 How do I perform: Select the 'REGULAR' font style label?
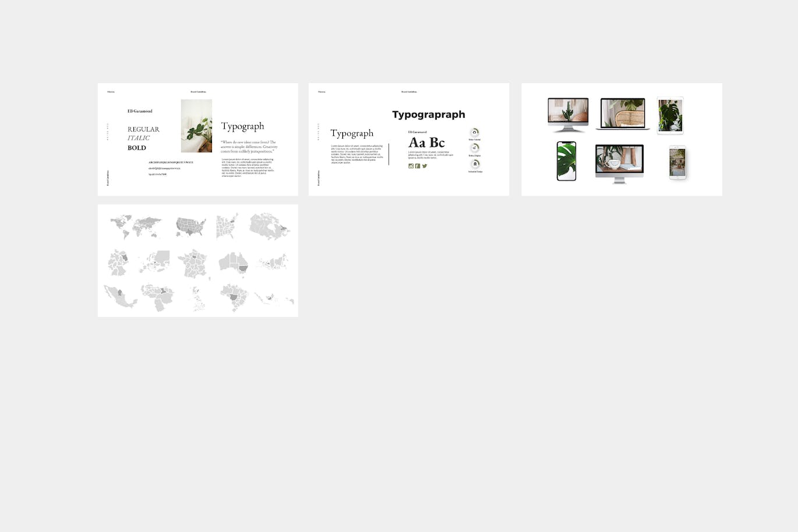coord(143,129)
